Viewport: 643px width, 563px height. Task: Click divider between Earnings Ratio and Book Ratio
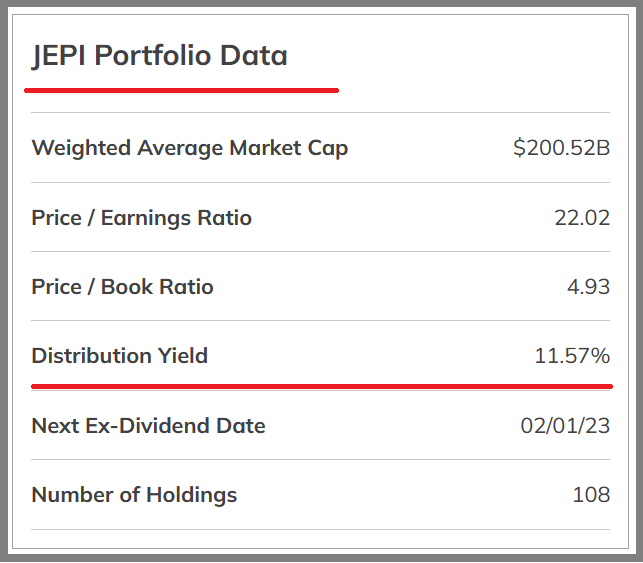[321, 252]
